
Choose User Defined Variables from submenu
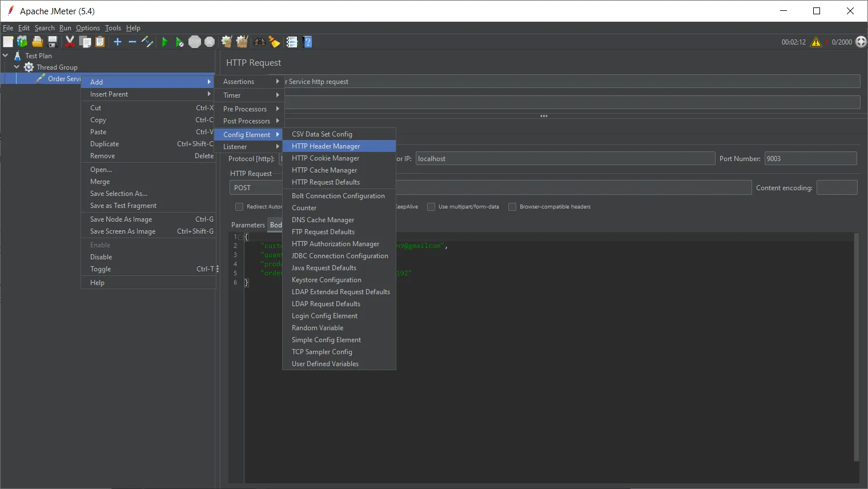point(325,364)
